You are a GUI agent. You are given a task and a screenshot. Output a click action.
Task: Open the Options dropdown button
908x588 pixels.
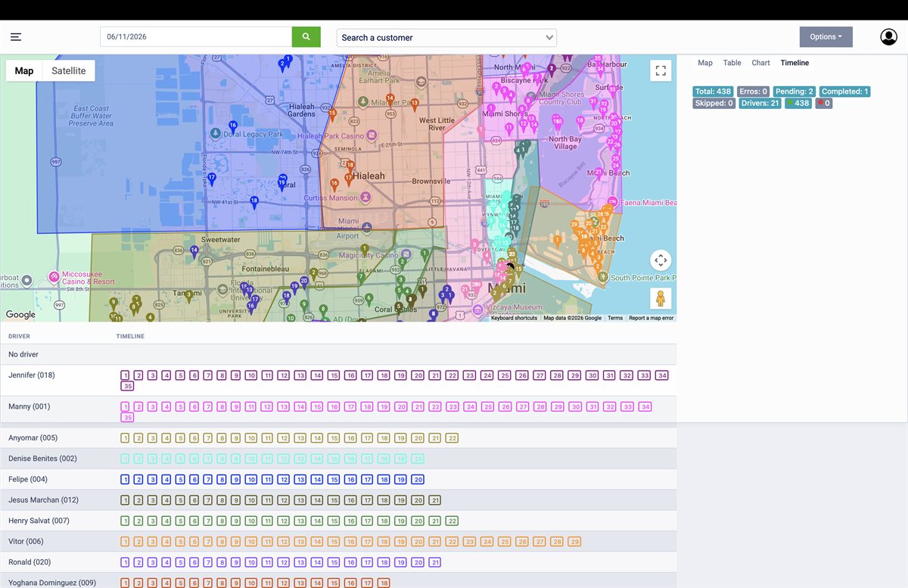[x=826, y=37]
